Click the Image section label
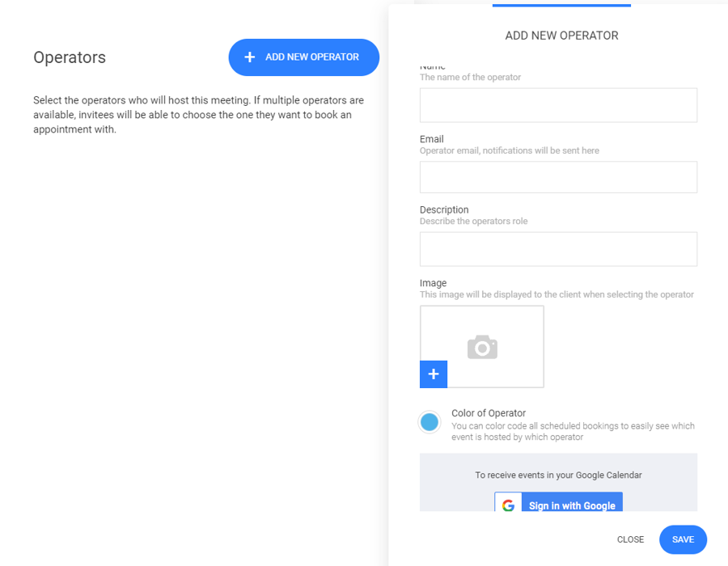Viewport: 728px width, 566px height. pos(434,283)
